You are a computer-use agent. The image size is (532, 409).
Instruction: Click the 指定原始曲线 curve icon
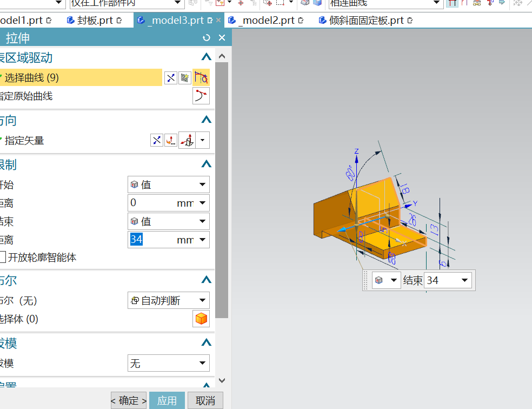[x=201, y=96]
